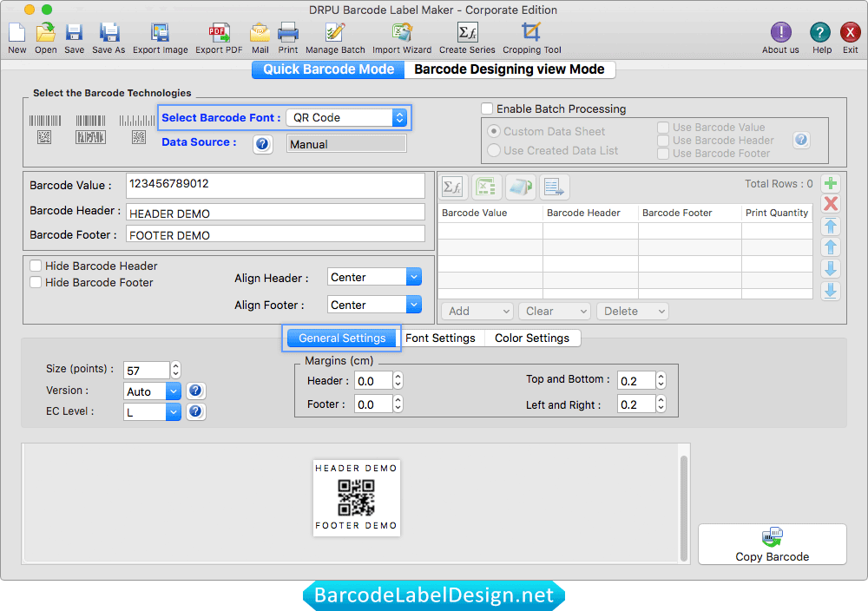
Task: Open Select Barcode Font QR Code dropdown
Action: pos(347,117)
